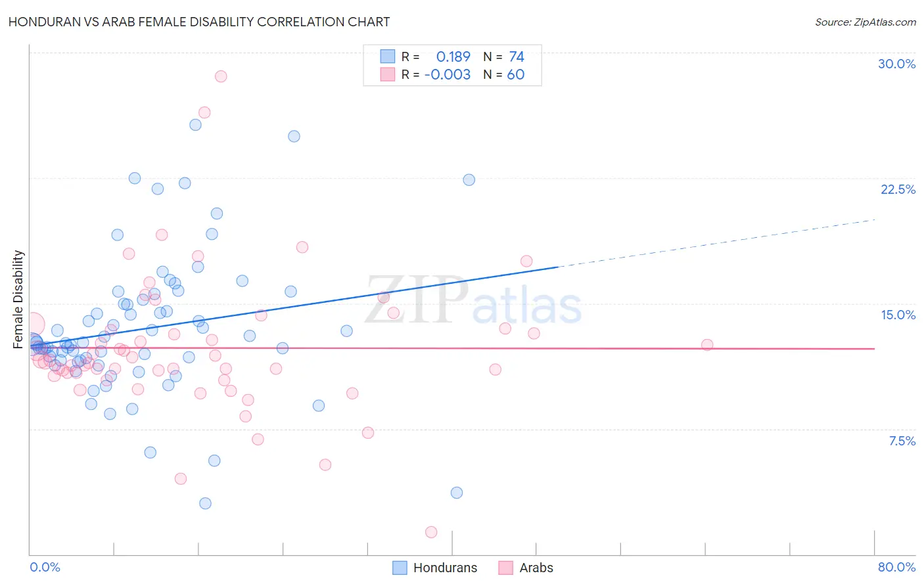Screen dimensions: 924x586
Task: Click the 7.5% y-axis label
Action: tap(902, 441)
